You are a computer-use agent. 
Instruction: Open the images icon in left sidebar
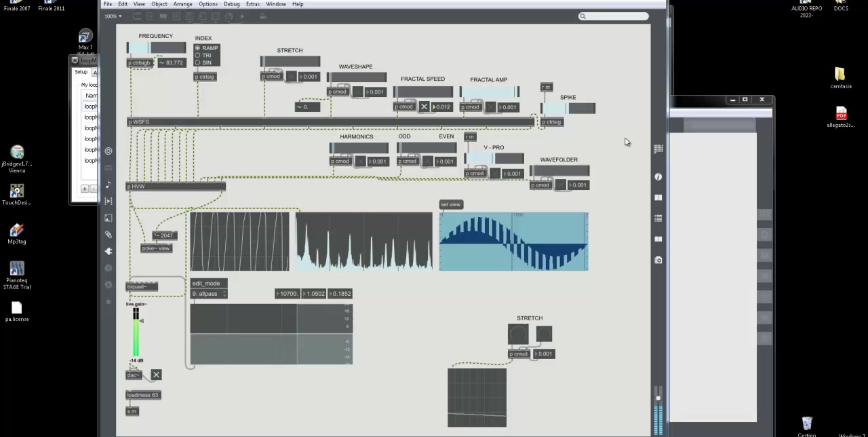(108, 218)
